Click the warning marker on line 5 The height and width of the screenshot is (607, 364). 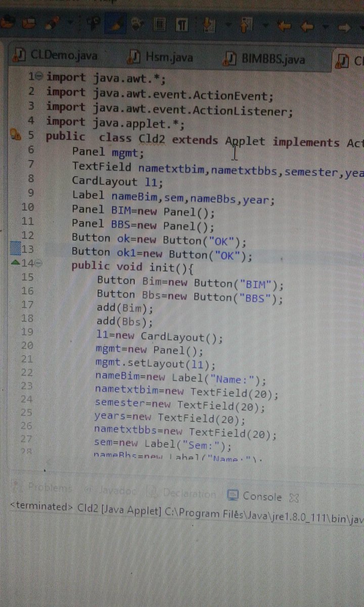pyautogui.click(x=15, y=135)
